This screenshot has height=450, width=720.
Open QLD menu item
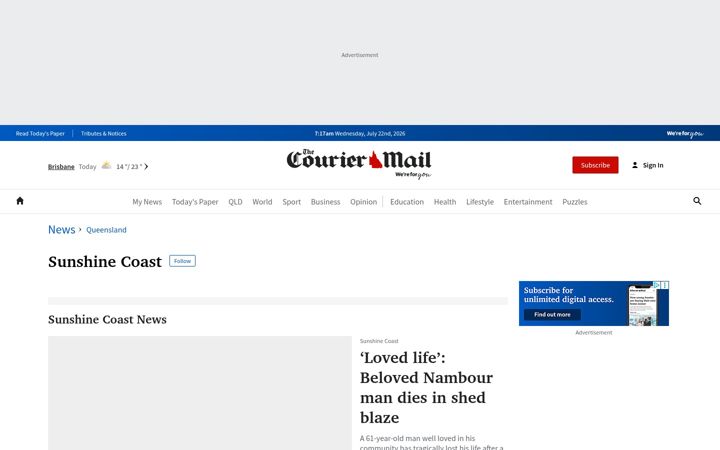tap(235, 202)
